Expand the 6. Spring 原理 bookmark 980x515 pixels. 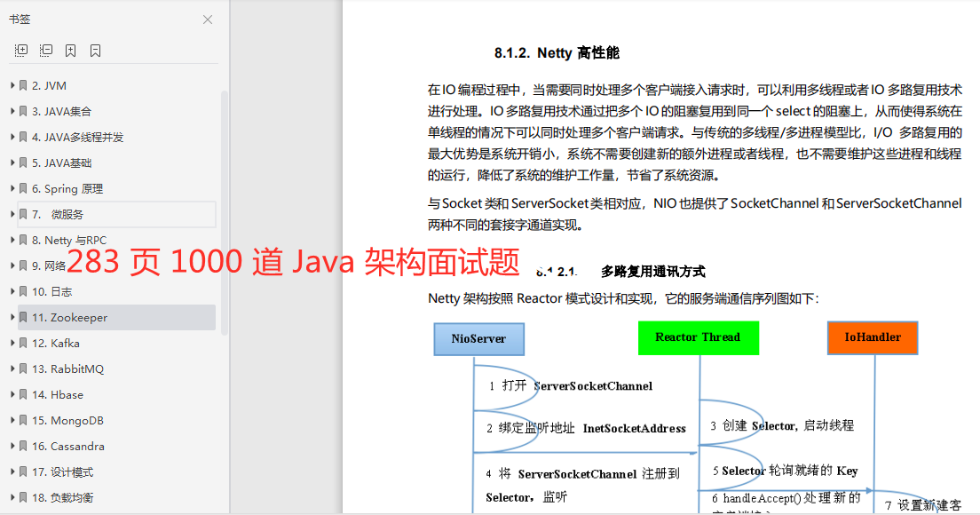pyautogui.click(x=12, y=188)
